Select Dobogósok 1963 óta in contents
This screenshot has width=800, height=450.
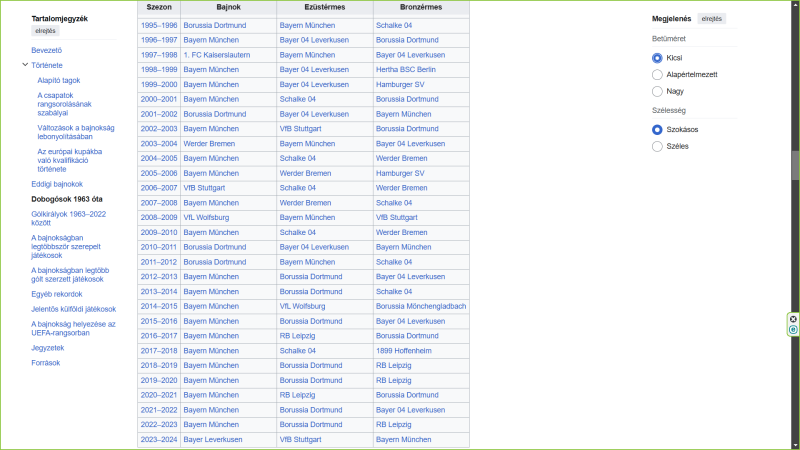(67, 199)
